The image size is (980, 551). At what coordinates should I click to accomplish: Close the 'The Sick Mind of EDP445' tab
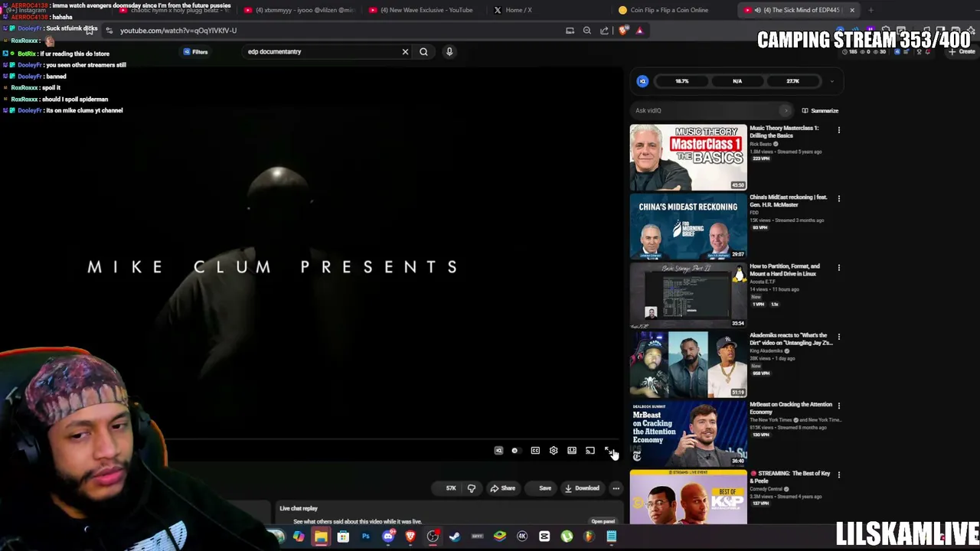pos(851,10)
